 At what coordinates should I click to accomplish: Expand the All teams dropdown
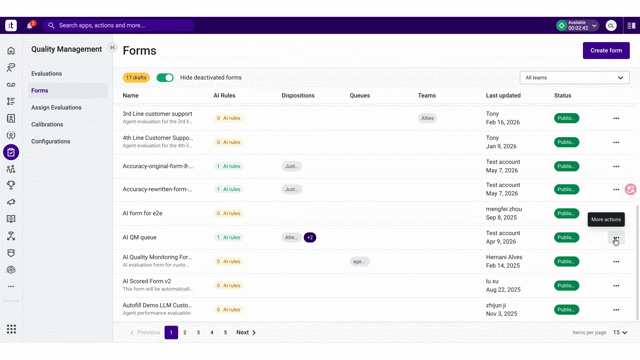pos(574,78)
